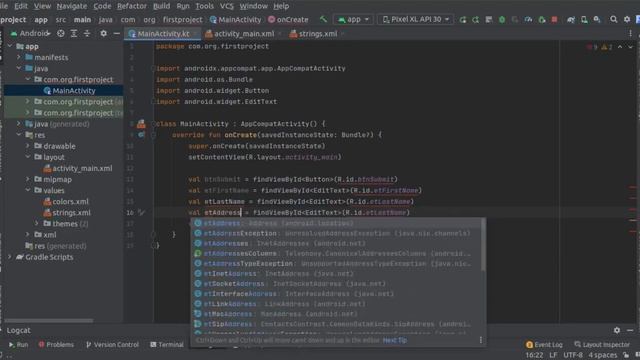Image resolution: width=640 pixels, height=360 pixels.
Task: Select themes folder in project tree
Action: point(64,224)
